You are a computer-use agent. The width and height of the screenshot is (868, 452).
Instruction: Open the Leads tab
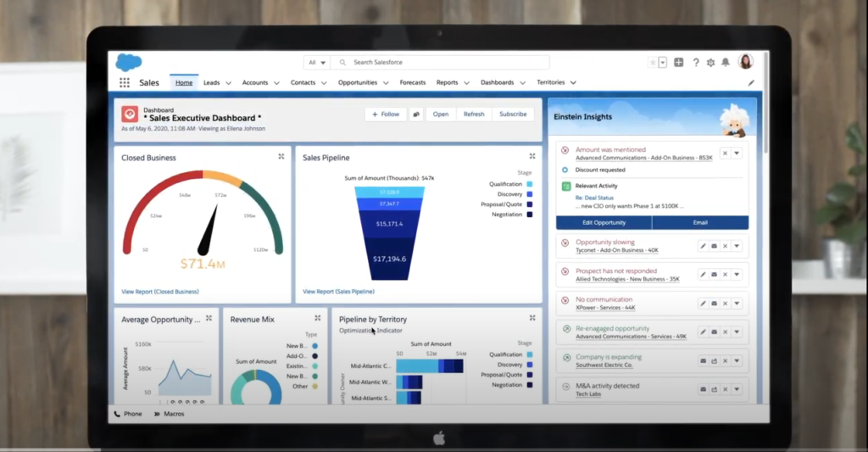(211, 82)
